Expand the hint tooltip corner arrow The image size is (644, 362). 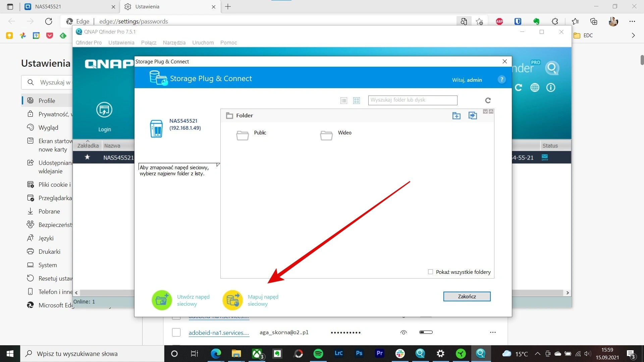click(218, 165)
